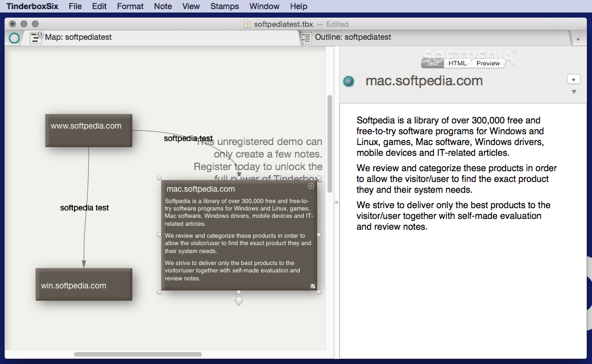Open the Edit menu

100,6
